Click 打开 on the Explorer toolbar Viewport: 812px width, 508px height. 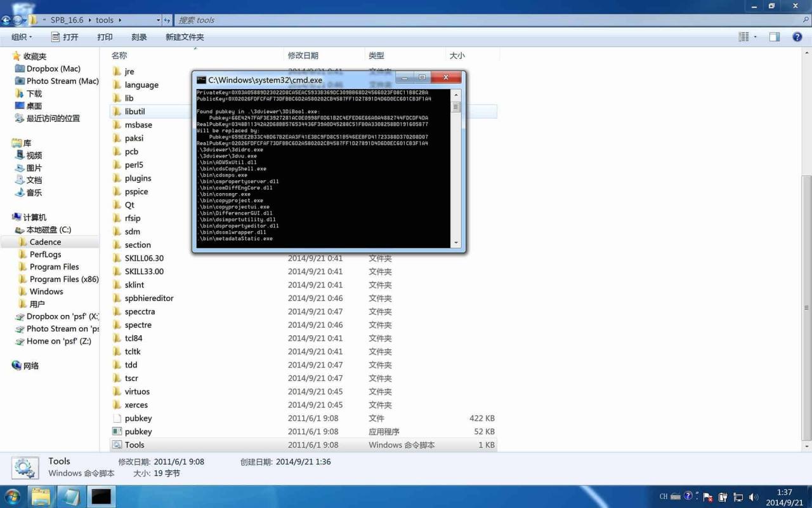pos(70,37)
